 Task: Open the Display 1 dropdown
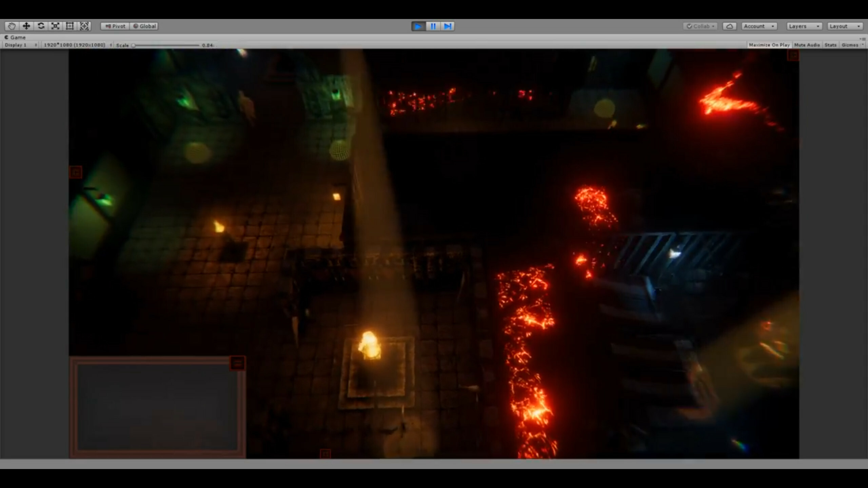coord(20,45)
